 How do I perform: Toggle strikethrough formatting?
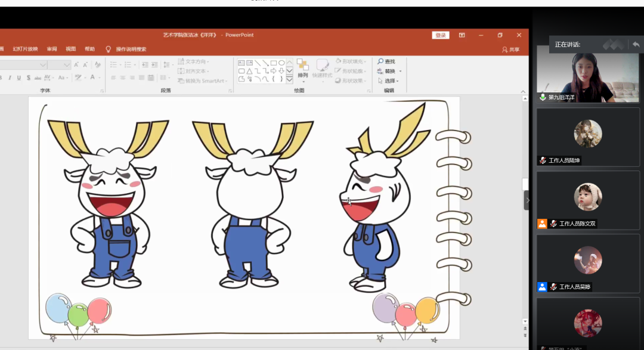coord(38,78)
